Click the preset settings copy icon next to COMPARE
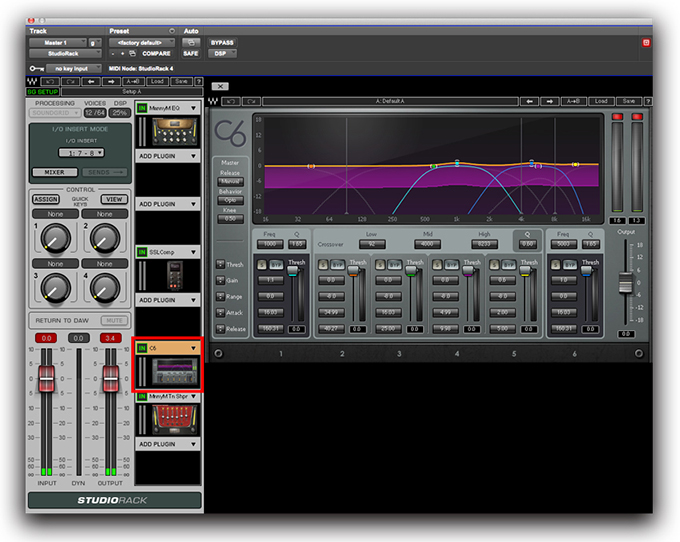Image resolution: width=680 pixels, height=542 pixels. [133, 54]
